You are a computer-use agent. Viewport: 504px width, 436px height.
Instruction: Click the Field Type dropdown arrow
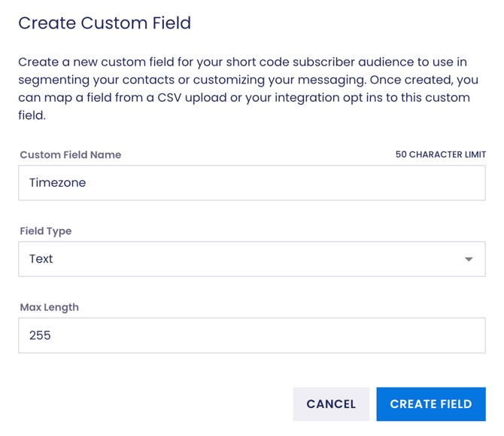point(469,259)
